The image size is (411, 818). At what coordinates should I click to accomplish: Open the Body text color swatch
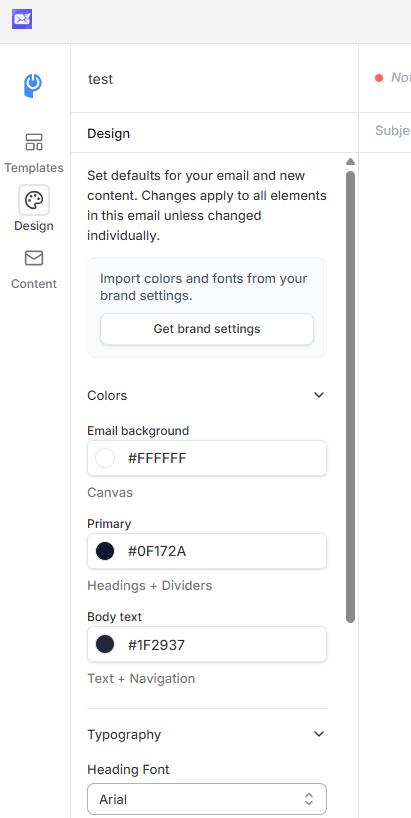point(105,644)
